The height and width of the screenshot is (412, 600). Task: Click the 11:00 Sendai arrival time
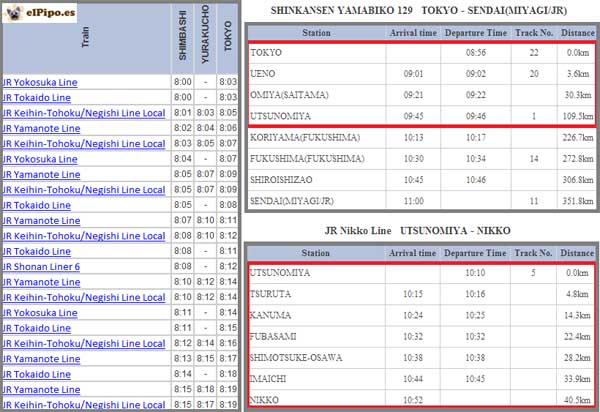(413, 201)
